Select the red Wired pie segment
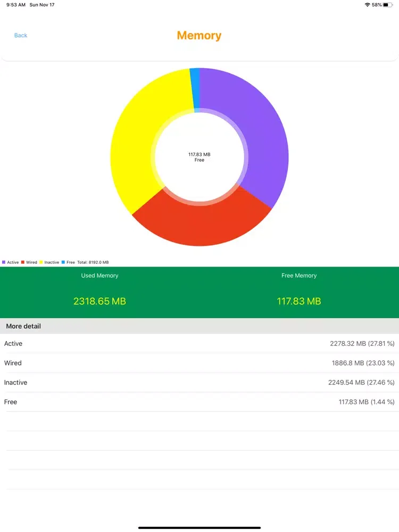This screenshot has width=399, height=532. pyautogui.click(x=202, y=223)
